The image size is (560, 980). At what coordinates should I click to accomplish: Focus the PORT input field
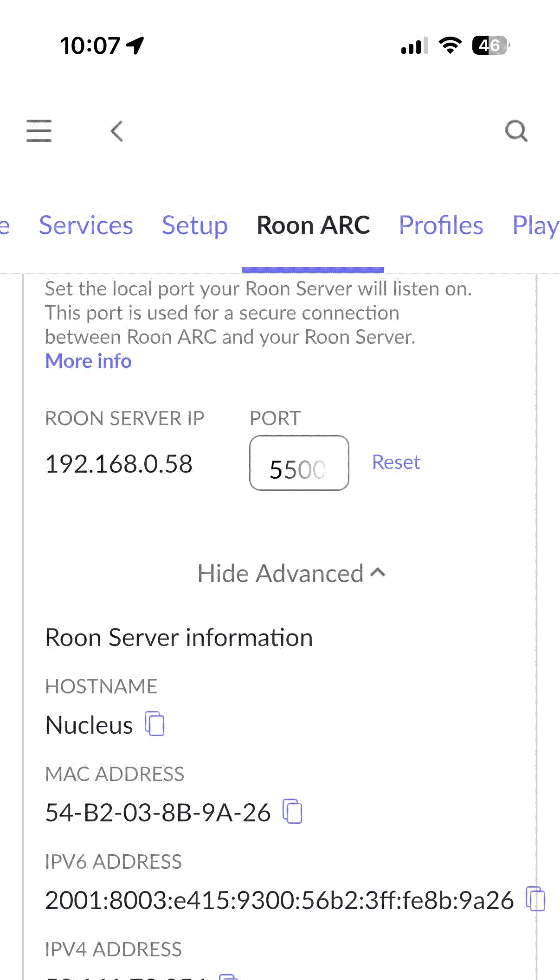[299, 463]
